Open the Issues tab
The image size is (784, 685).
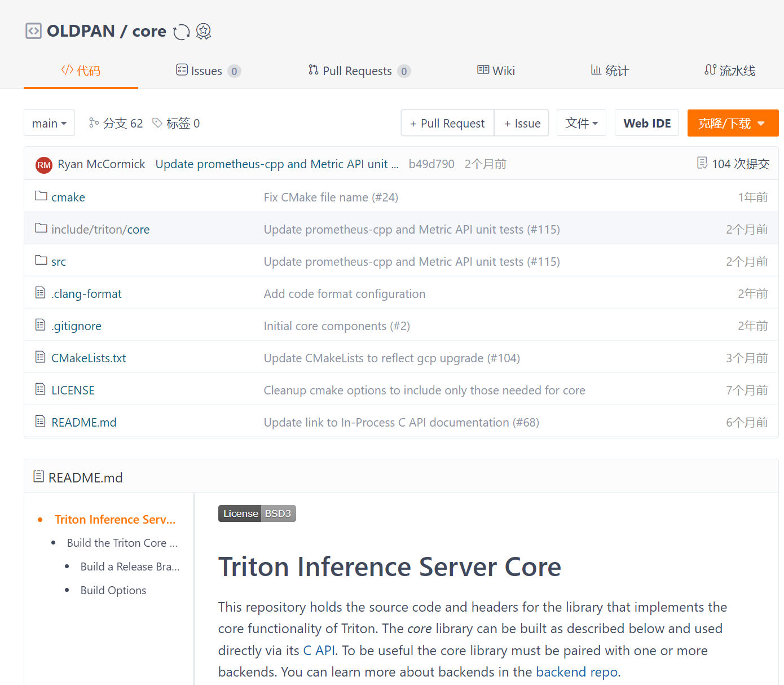(208, 71)
